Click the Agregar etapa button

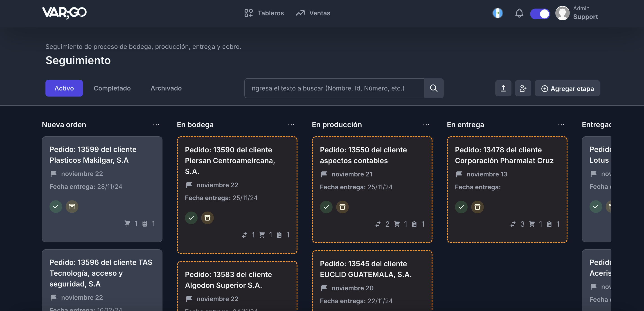coord(567,88)
